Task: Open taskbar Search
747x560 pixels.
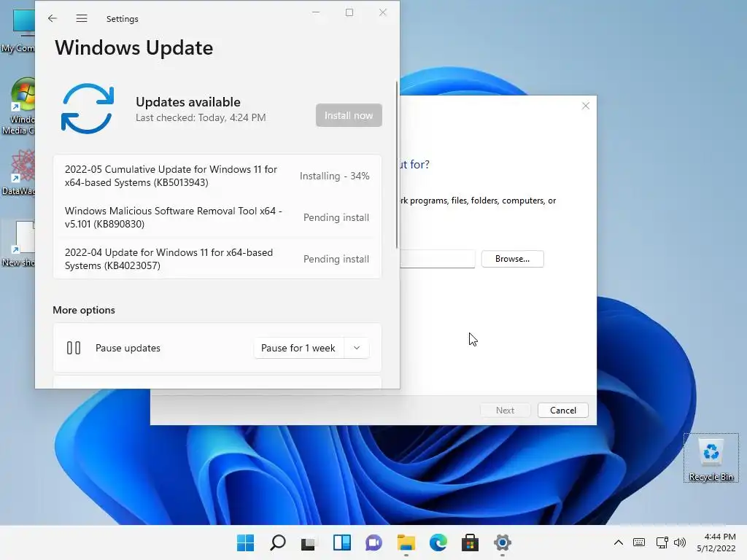Action: pyautogui.click(x=278, y=542)
